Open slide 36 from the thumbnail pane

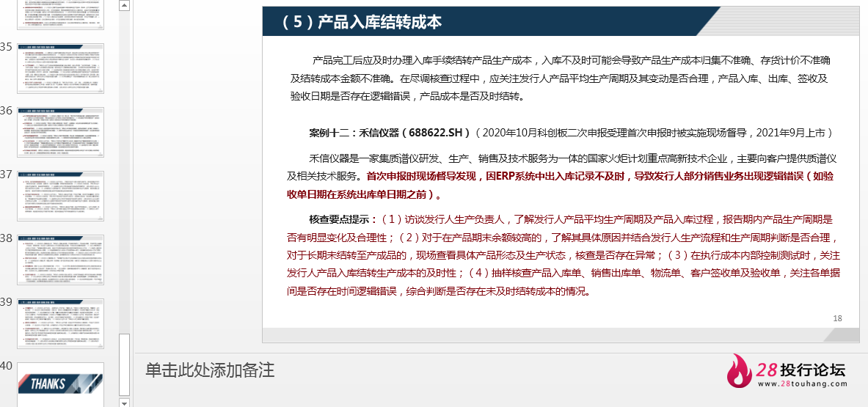[x=60, y=132]
